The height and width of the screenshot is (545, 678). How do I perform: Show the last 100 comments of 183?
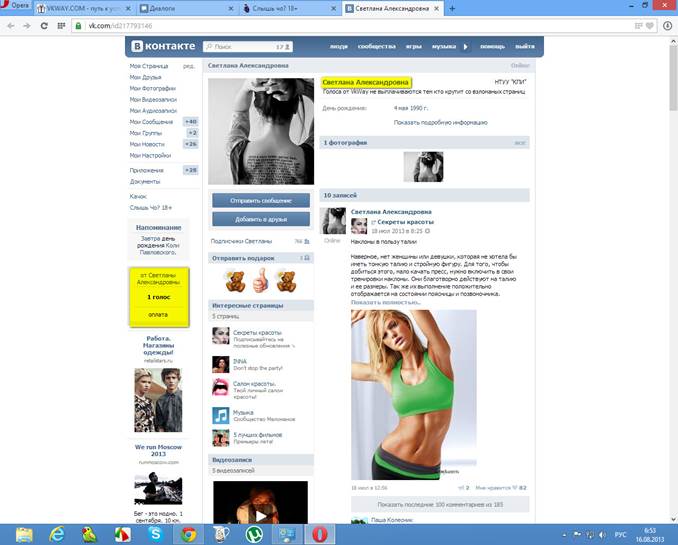(440, 504)
